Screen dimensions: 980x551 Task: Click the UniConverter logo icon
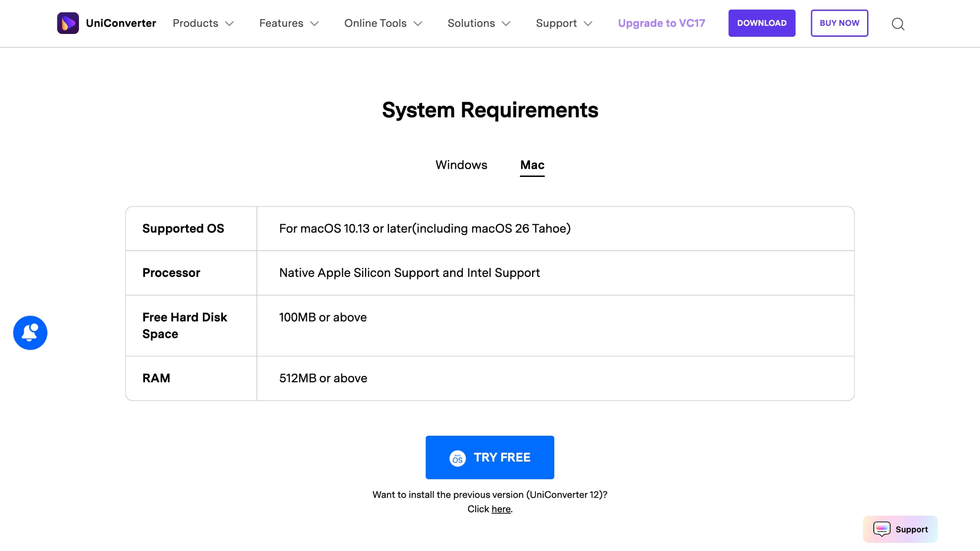click(68, 22)
